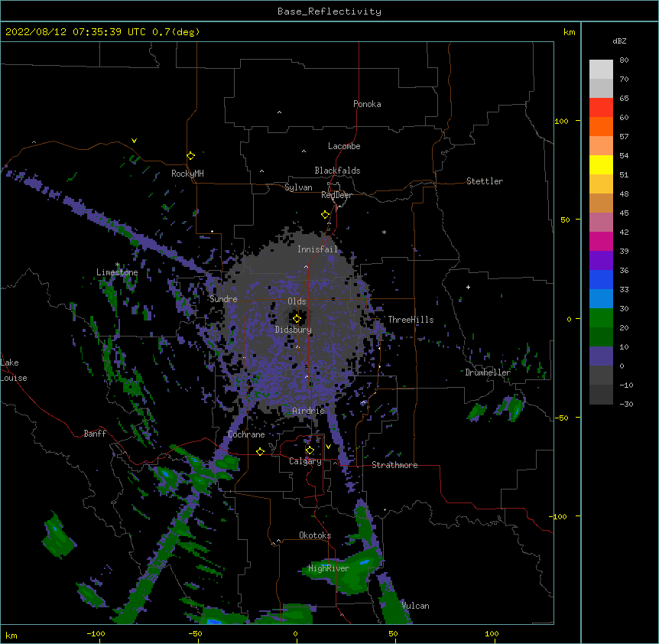659x644 pixels.
Task: Click the RockyMH map label
Action: pos(187,174)
